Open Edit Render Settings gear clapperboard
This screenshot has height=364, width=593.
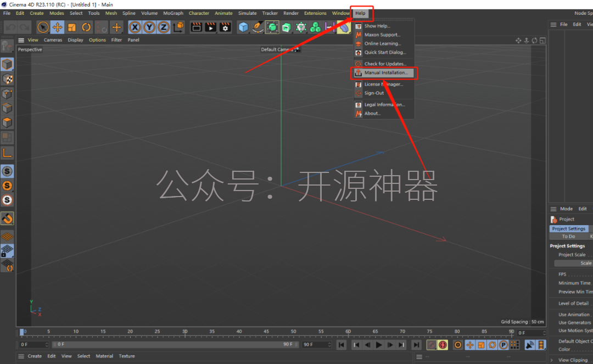click(x=225, y=27)
